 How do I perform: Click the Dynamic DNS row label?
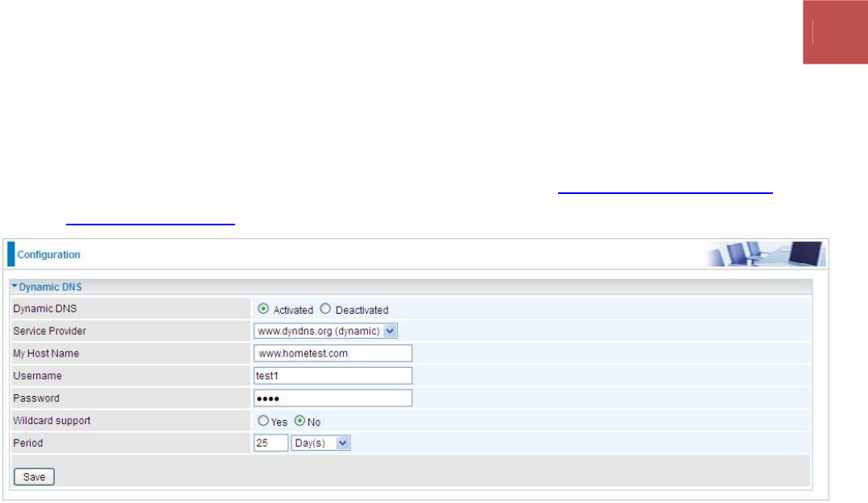point(45,309)
